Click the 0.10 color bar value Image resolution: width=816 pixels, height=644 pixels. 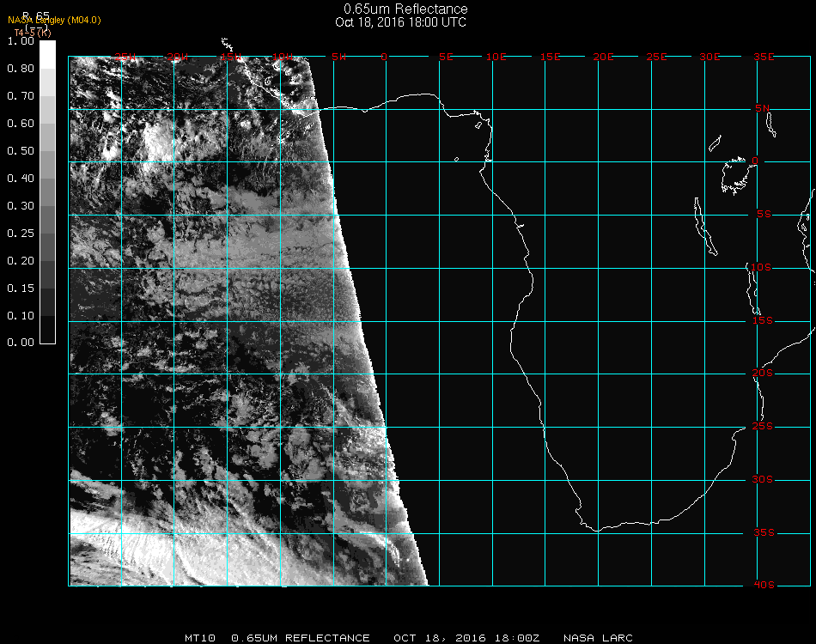(21, 316)
